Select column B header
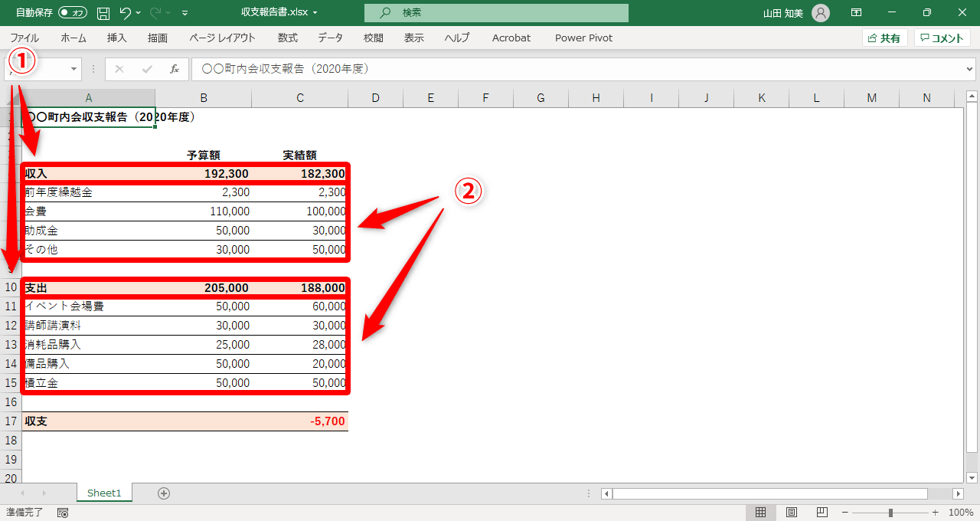980x521 pixels. (x=204, y=98)
